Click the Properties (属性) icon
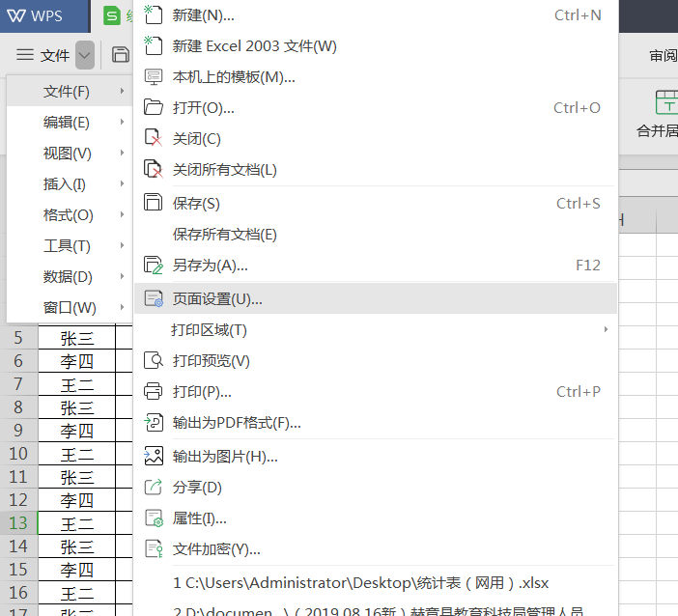678x616 pixels. [153, 518]
